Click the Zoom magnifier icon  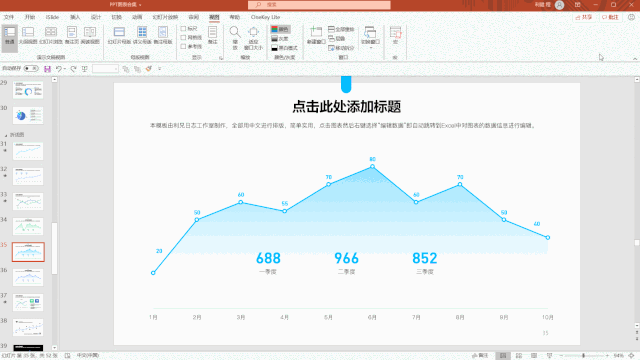pyautogui.click(x=235, y=38)
